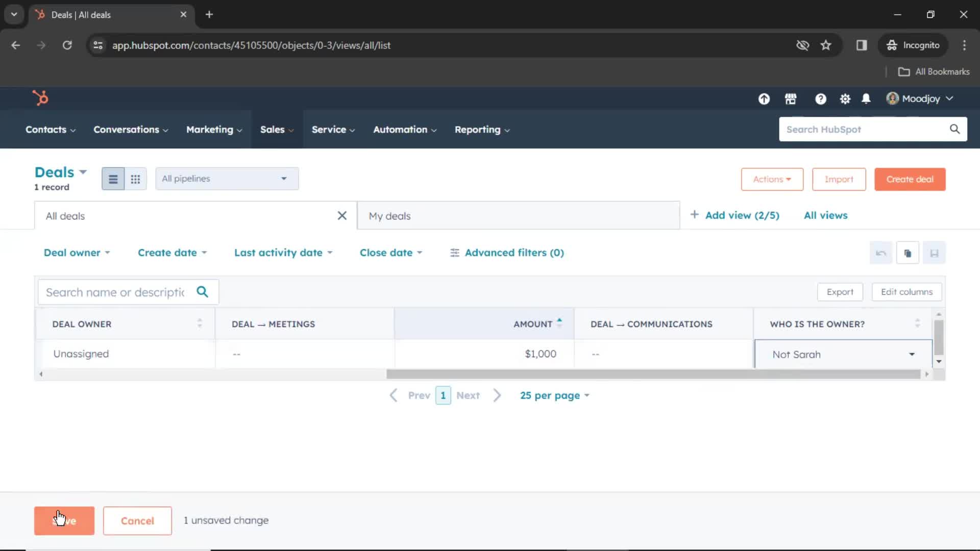The width and height of the screenshot is (980, 551).
Task: Go to the next page arrow
Action: [497, 395]
